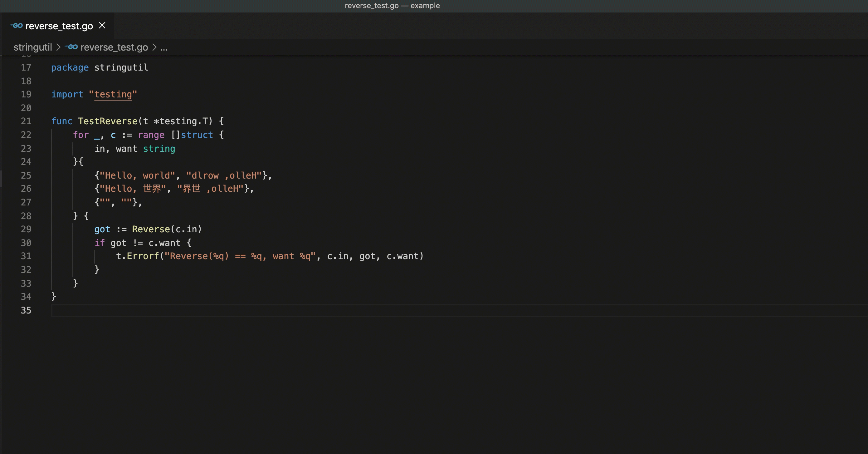Image resolution: width=868 pixels, height=454 pixels.
Task: Click the chevron after reverse_test.go in breadcrumbs
Action: [154, 47]
